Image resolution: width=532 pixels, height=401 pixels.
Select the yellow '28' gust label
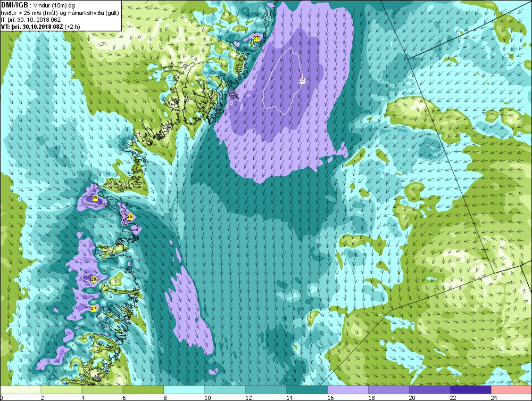pos(94,279)
